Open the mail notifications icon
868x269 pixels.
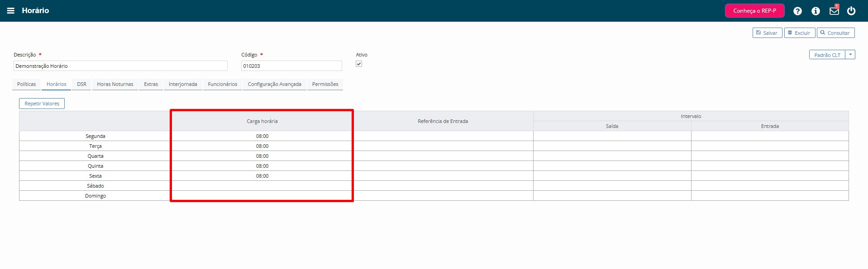pos(834,10)
